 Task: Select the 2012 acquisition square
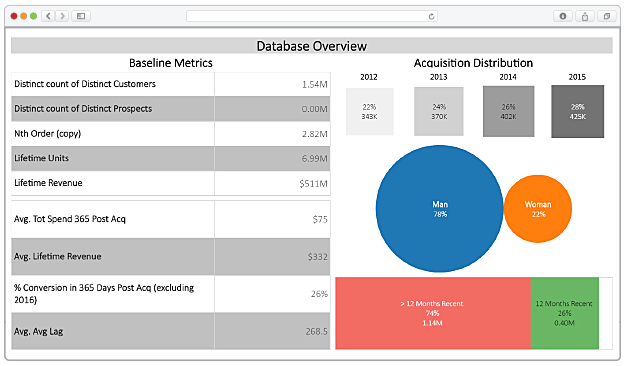coord(369,112)
